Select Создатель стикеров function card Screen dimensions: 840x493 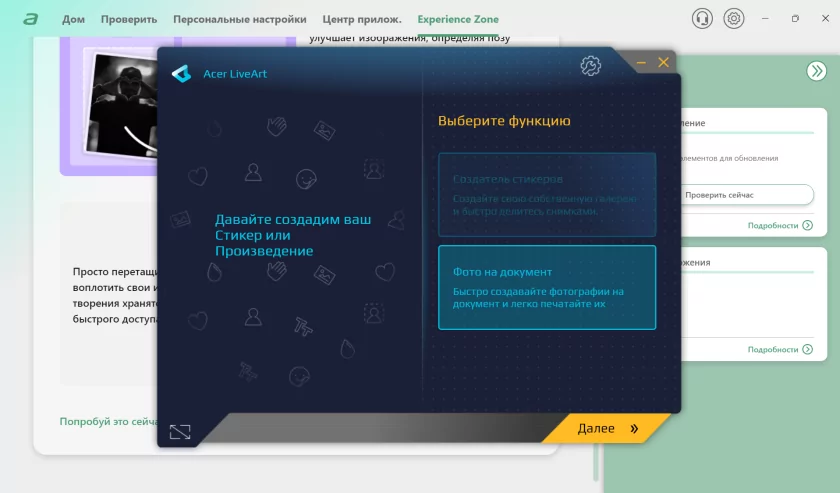[x=547, y=195]
